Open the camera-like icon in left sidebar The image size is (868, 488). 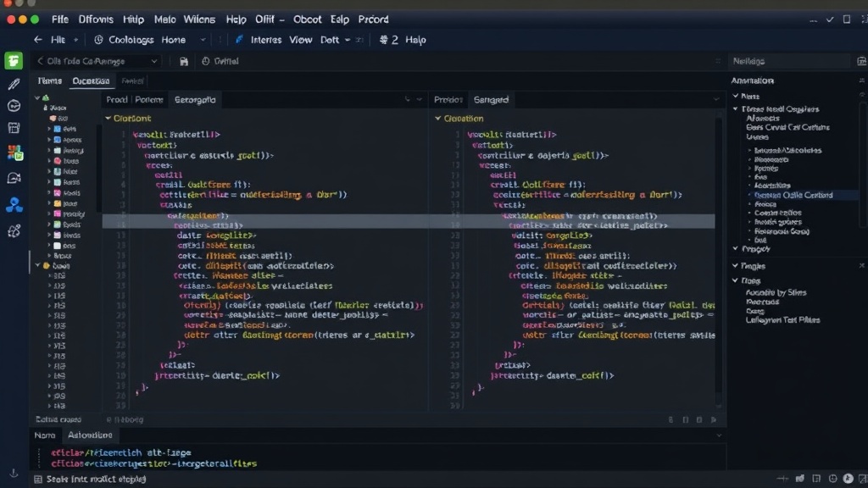click(x=14, y=178)
